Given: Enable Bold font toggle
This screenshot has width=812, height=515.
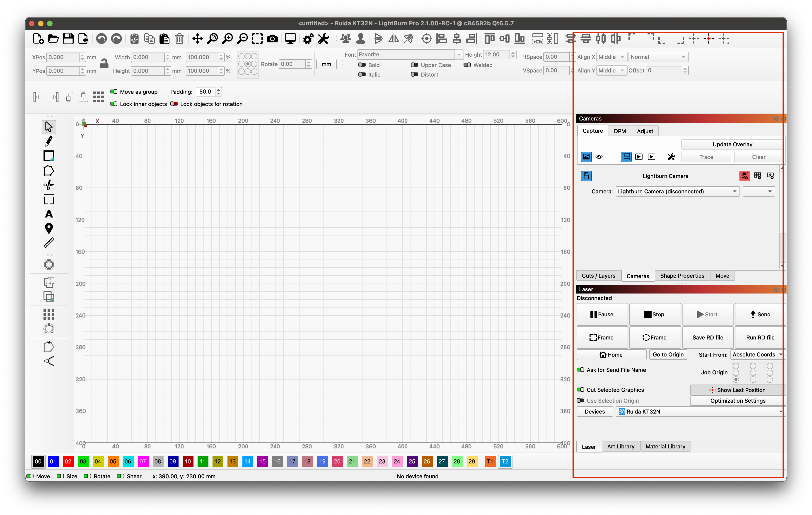Looking at the screenshot, I should click(362, 65).
